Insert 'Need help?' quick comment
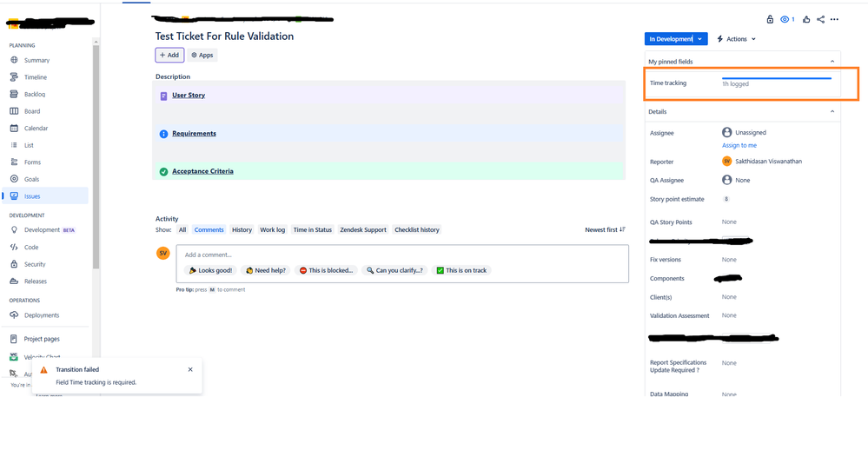The height and width of the screenshot is (470, 868). (x=266, y=271)
